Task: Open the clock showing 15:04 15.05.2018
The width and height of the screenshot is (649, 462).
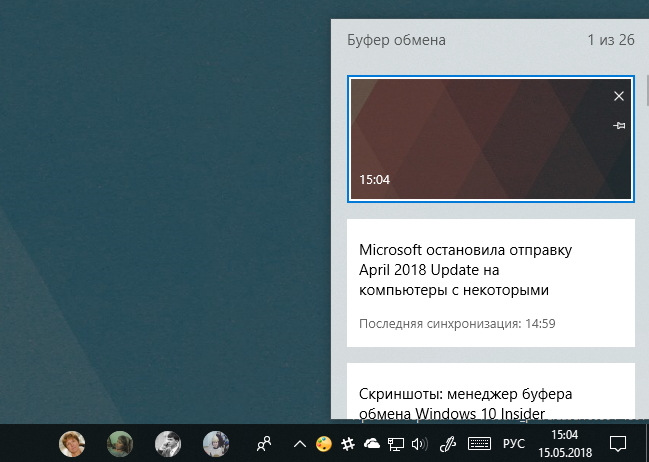Action: coord(565,444)
